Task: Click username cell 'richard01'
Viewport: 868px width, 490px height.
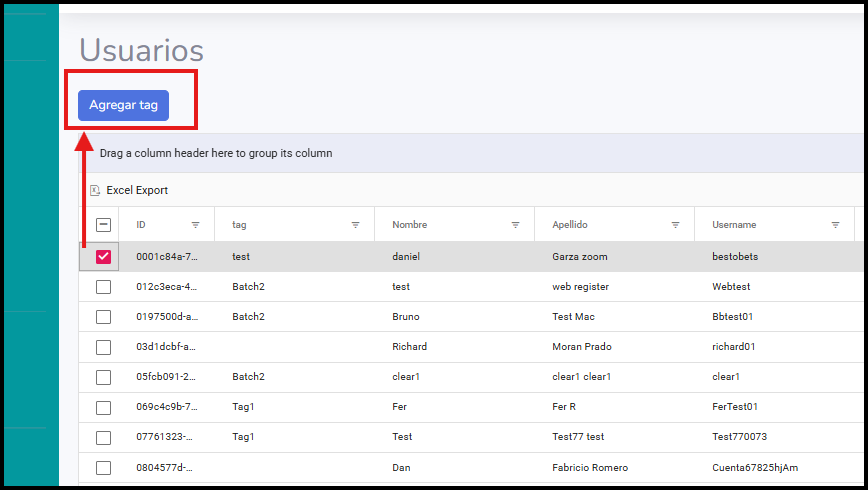Action: coord(733,347)
